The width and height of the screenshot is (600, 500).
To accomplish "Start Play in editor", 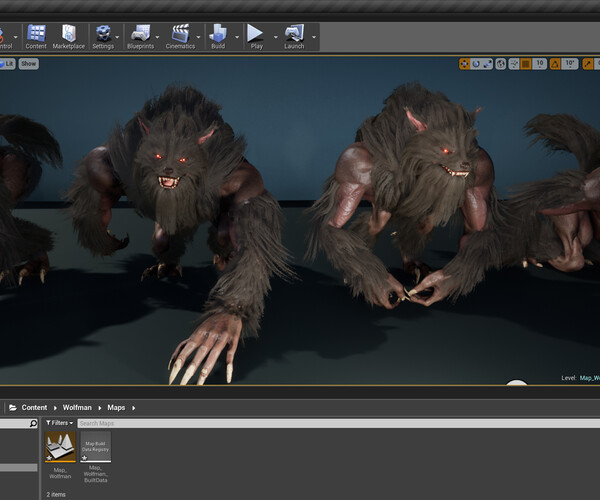I will (x=256, y=37).
